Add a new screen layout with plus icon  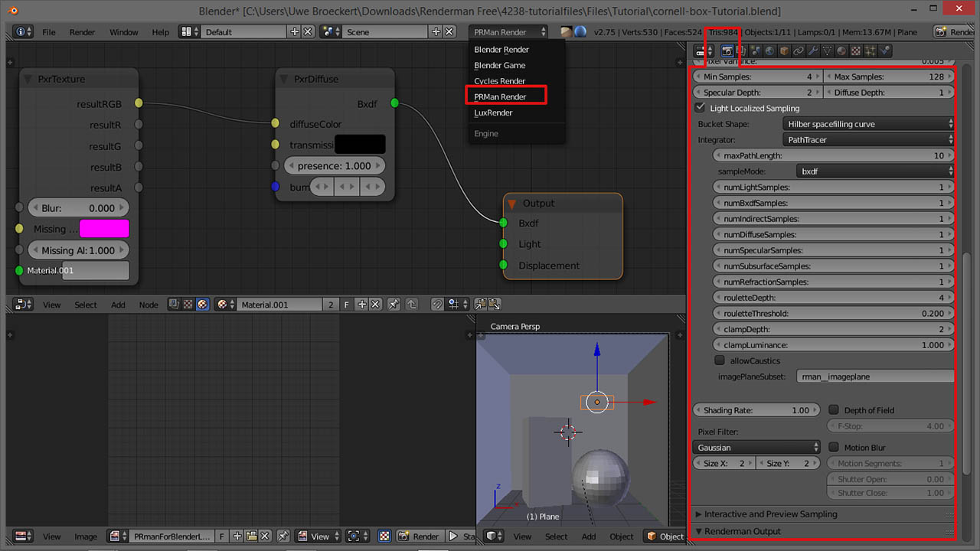(x=295, y=32)
